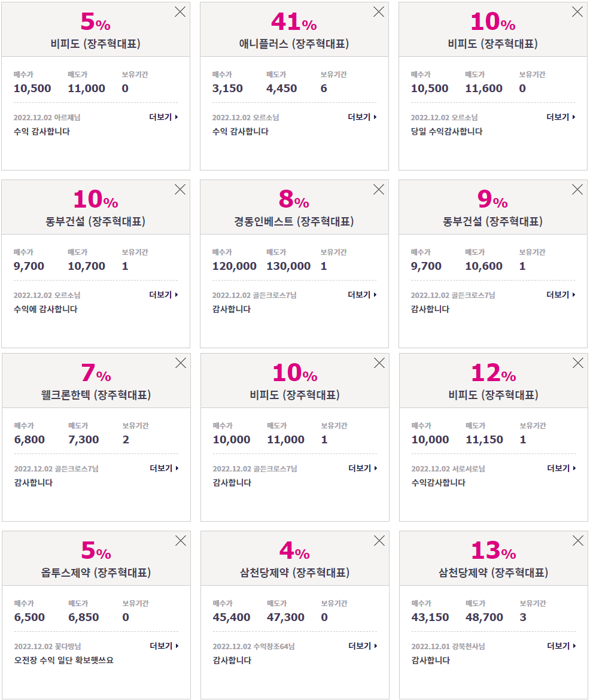Expand 더보기 on 41% 애니플러스 card

(x=362, y=117)
